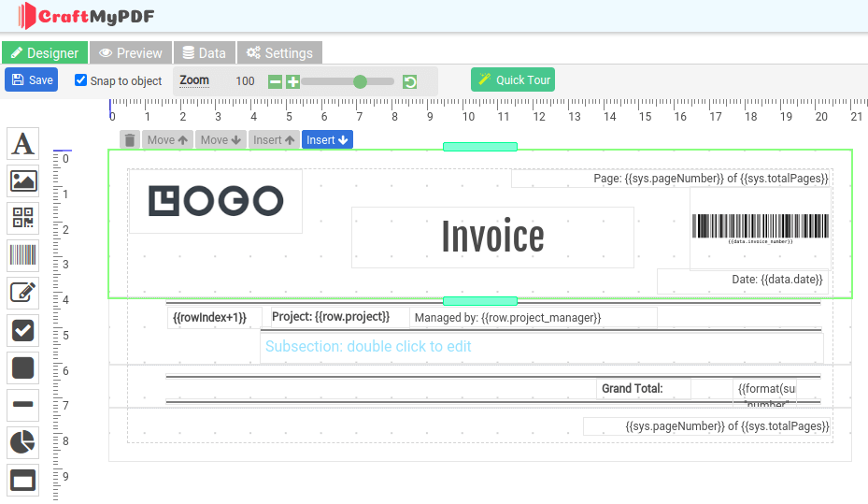Select the Text (A) component tool
This screenshot has width=868, height=504.
pyautogui.click(x=22, y=143)
